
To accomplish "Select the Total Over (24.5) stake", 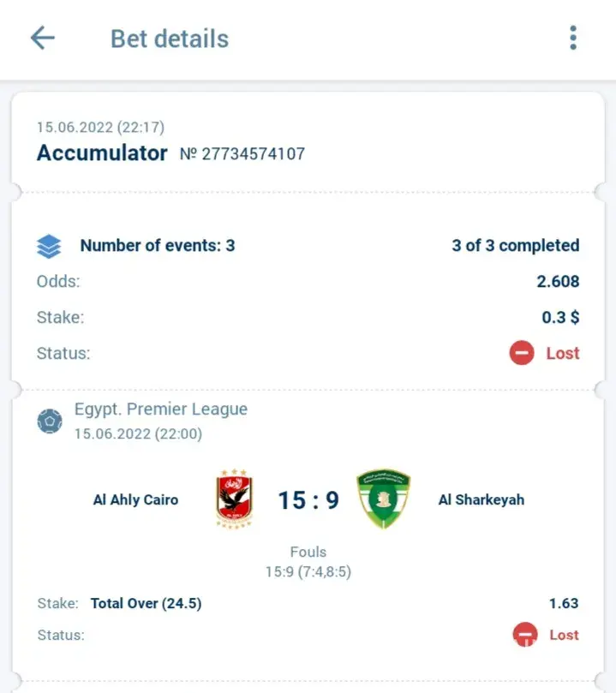I will pyautogui.click(x=146, y=603).
